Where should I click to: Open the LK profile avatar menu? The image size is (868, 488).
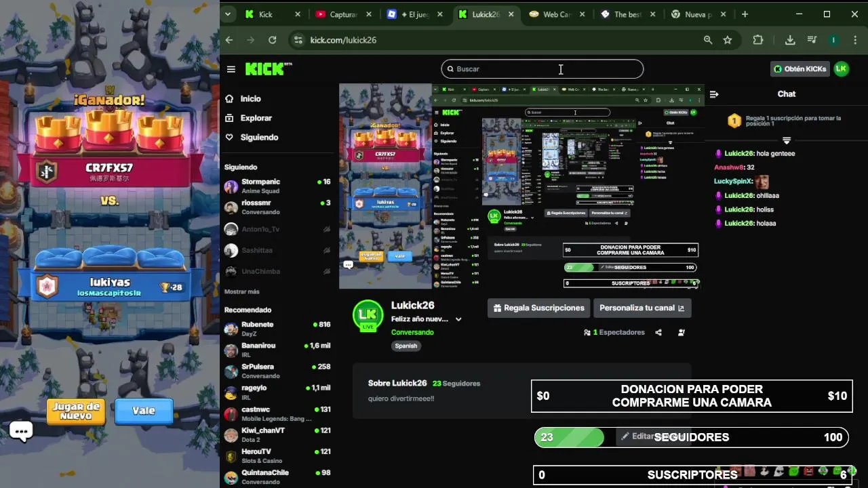coord(842,68)
